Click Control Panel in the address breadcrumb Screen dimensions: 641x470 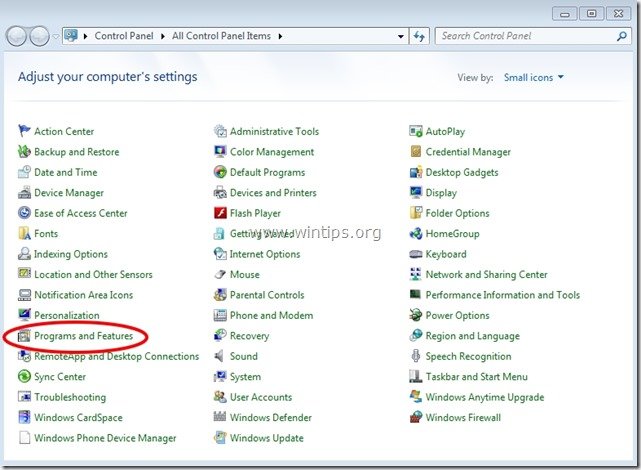[x=124, y=36]
